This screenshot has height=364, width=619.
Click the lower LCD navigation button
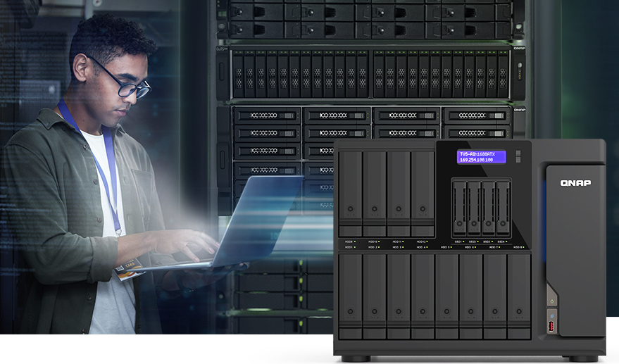click(518, 160)
